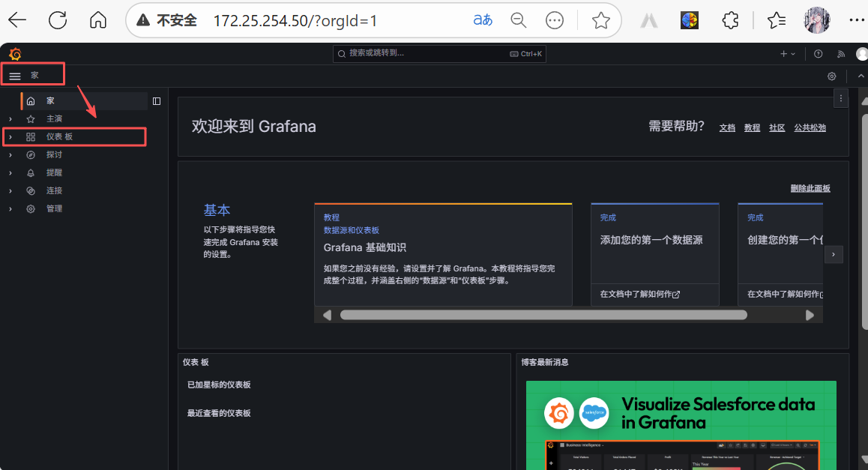Open the Grafana help question mark icon
Screen dimensions: 868x470
pyautogui.click(x=819, y=54)
